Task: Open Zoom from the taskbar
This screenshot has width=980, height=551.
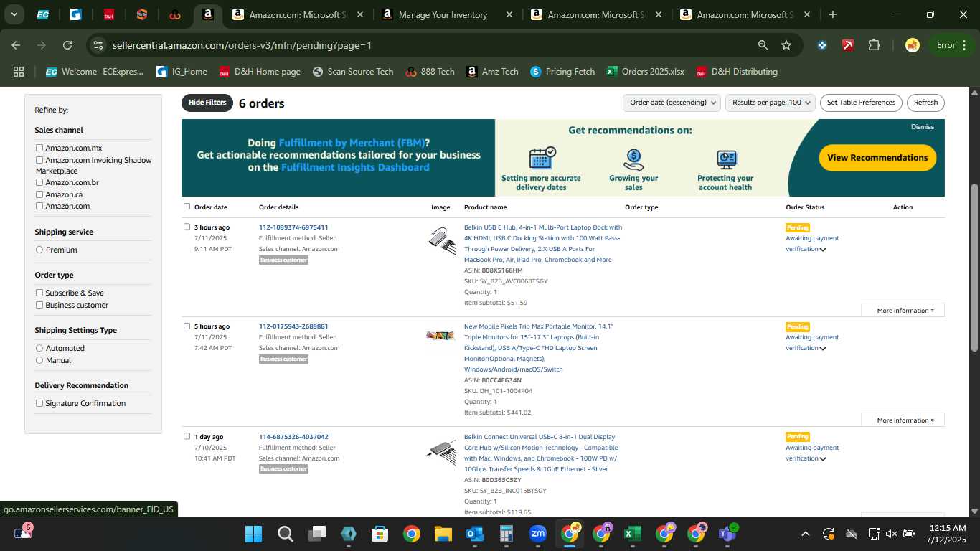Action: pyautogui.click(x=537, y=534)
